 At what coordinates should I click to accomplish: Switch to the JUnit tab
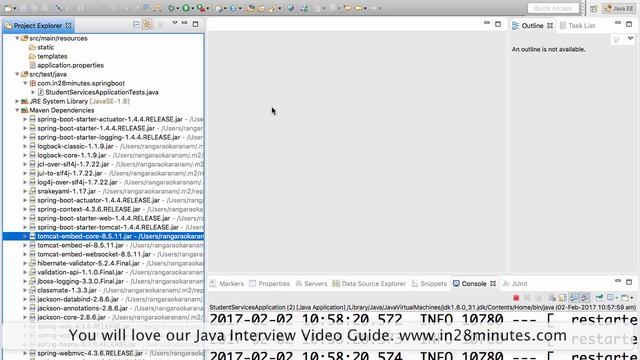click(x=515, y=283)
